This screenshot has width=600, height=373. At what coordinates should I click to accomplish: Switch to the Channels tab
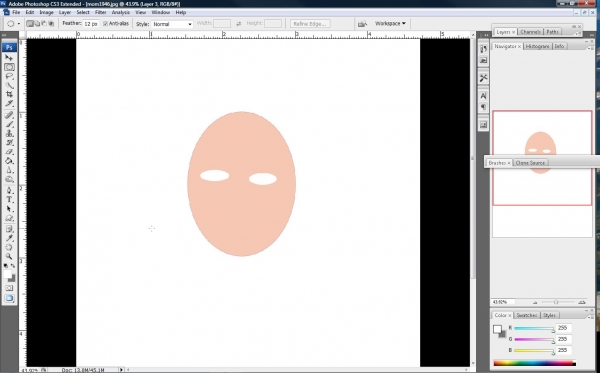click(x=530, y=32)
